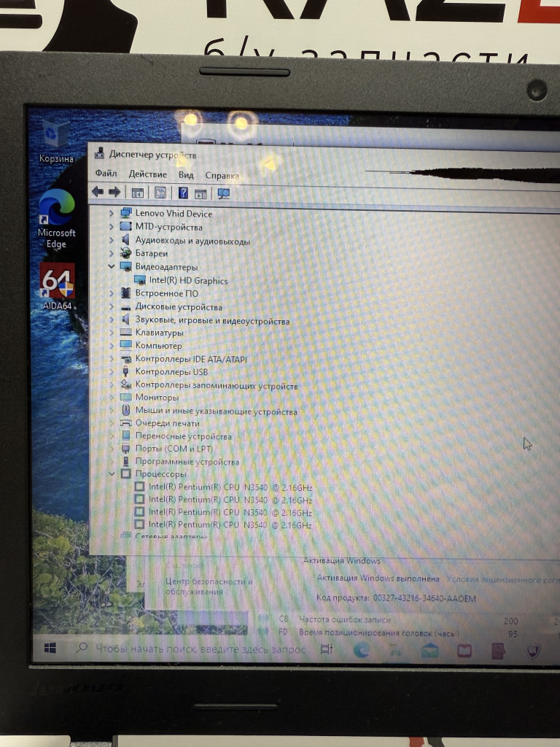The width and height of the screenshot is (560, 747).
Task: Click the Клавиатуры keyboard icon
Action: [x=125, y=332]
